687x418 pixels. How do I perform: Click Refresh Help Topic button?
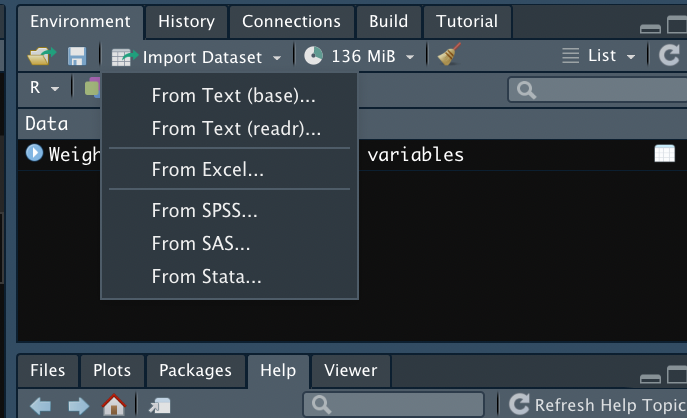tap(596, 405)
